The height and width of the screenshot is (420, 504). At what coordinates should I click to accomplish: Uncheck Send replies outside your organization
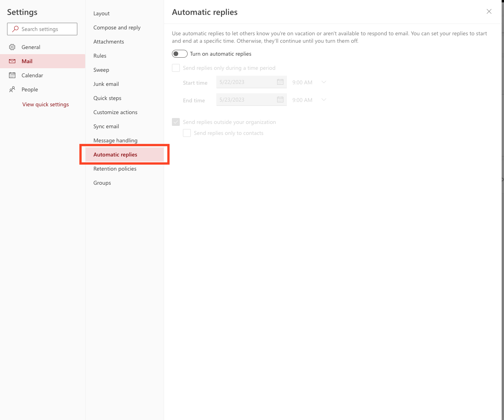tap(176, 122)
